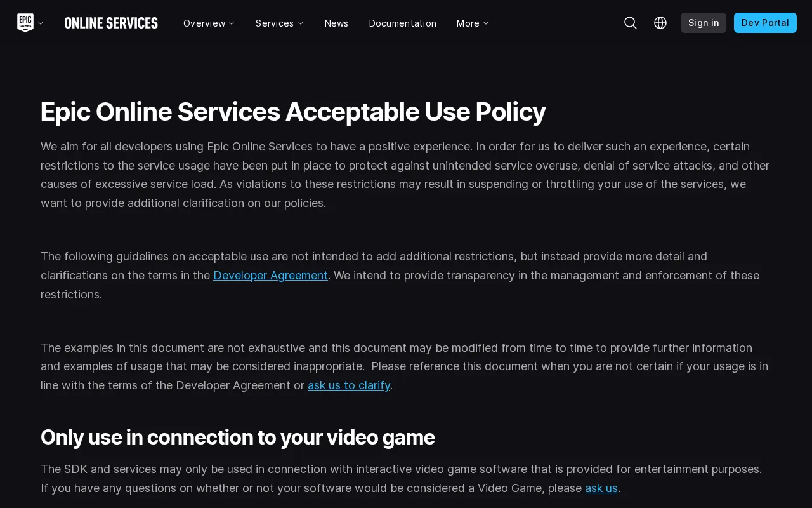Viewport: 812px width, 508px height.
Task: Open the More menu
Action: coord(473,23)
